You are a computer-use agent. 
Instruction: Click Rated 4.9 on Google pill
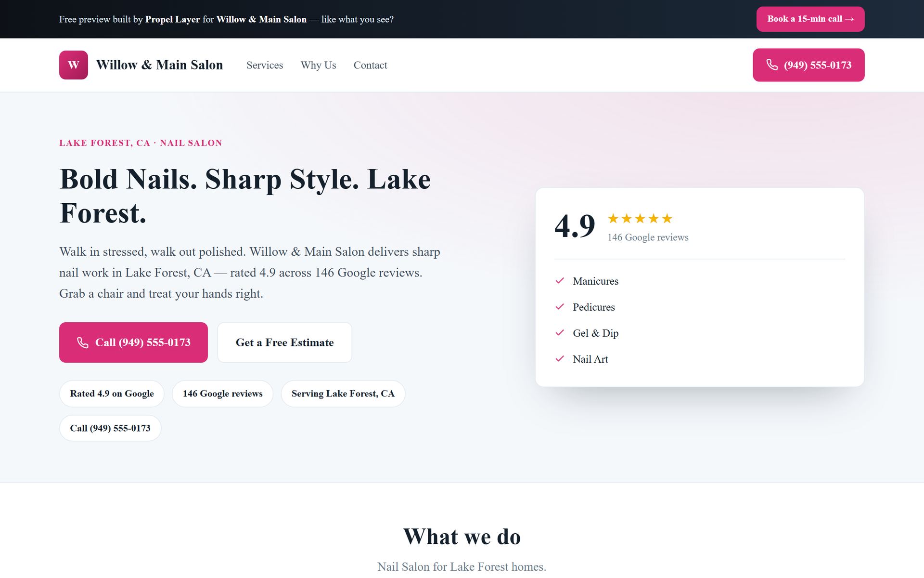click(112, 394)
